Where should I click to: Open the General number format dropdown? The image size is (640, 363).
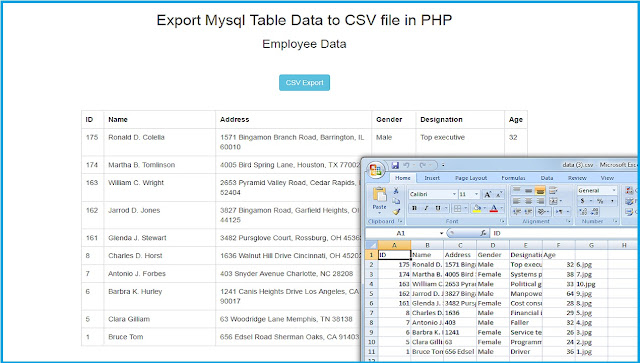tap(613, 190)
